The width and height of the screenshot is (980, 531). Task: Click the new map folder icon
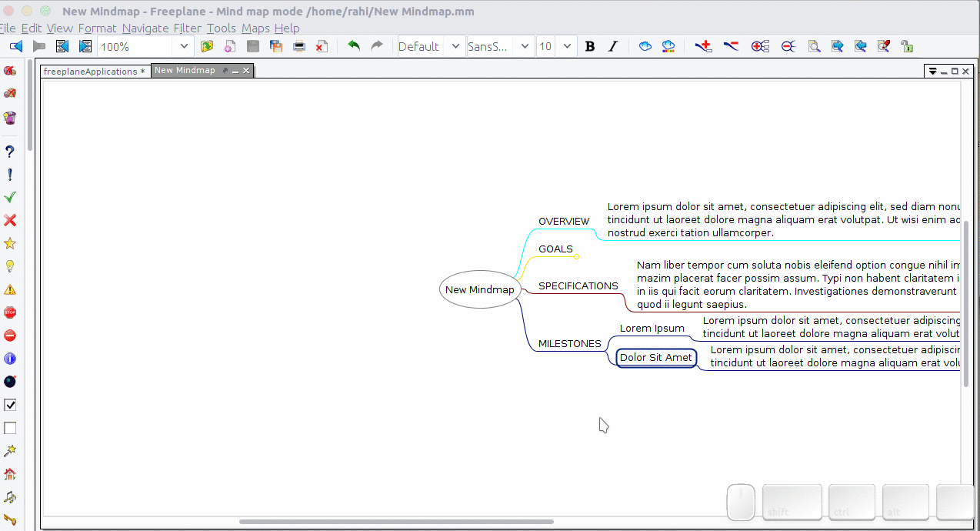pyautogui.click(x=207, y=46)
